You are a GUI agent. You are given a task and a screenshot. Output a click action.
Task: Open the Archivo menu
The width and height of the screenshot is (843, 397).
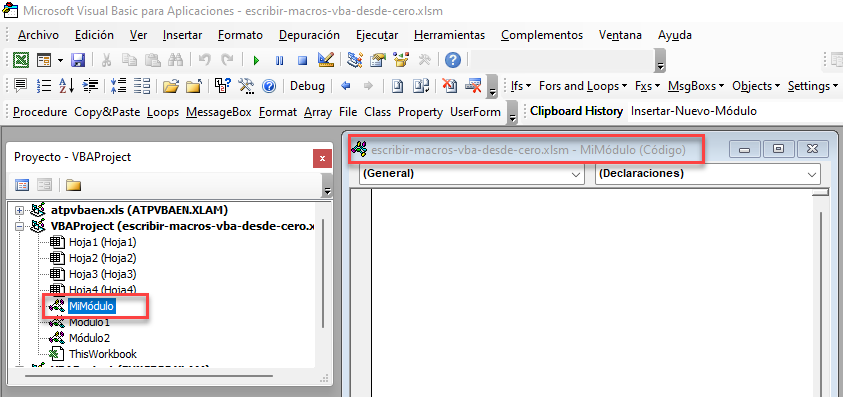pyautogui.click(x=38, y=35)
